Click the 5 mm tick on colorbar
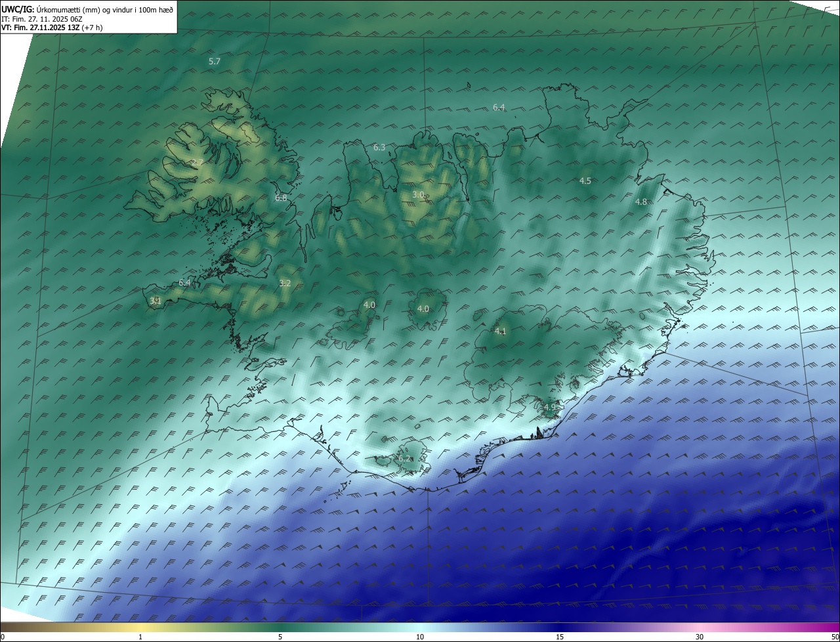The height and width of the screenshot is (642, 840). 280,637
